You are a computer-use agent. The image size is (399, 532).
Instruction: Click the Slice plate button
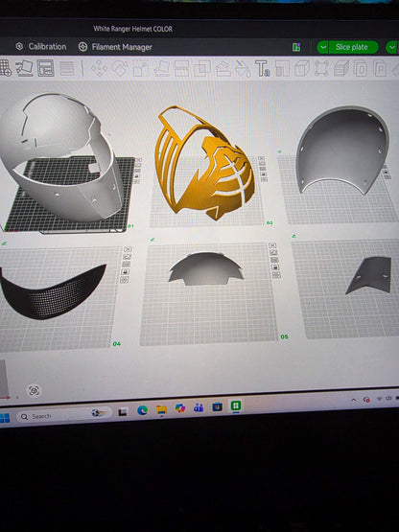click(352, 47)
